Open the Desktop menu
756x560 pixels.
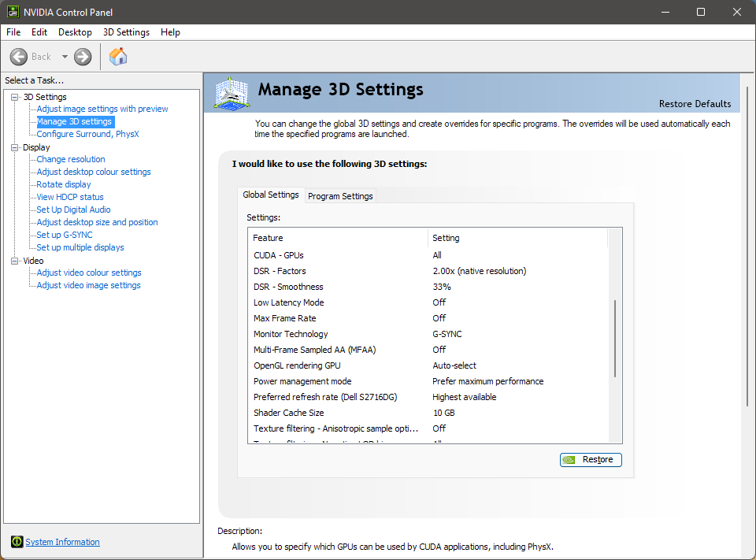point(75,32)
